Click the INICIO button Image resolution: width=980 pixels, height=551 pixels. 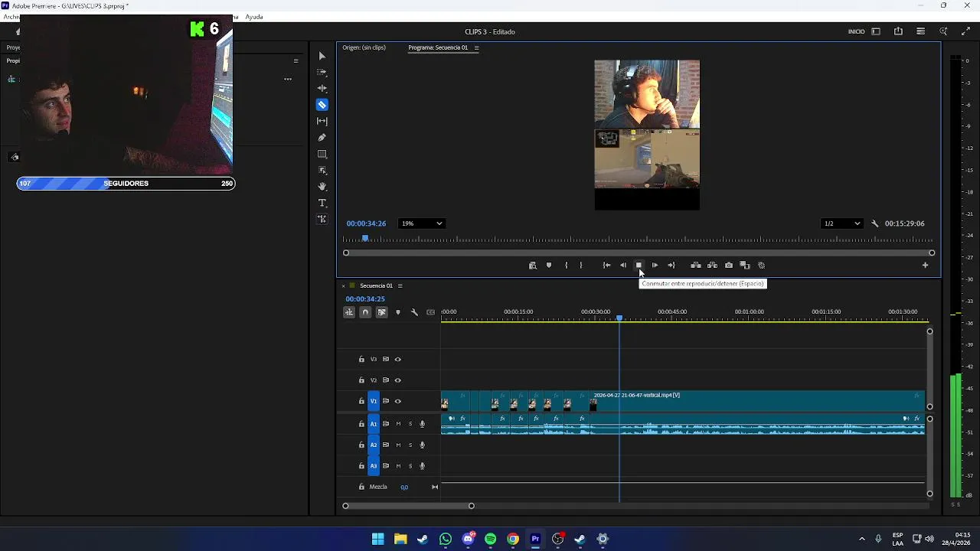856,31
